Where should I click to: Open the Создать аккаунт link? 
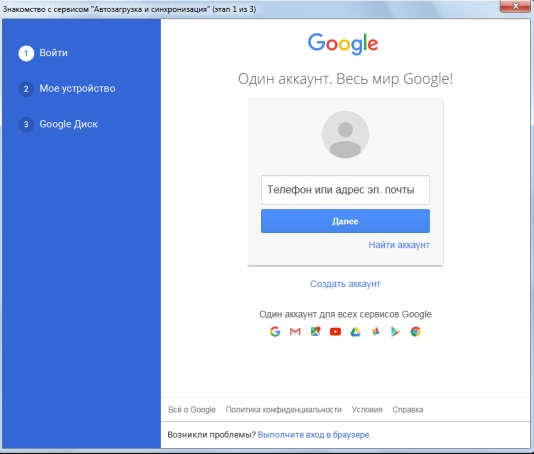[345, 284]
